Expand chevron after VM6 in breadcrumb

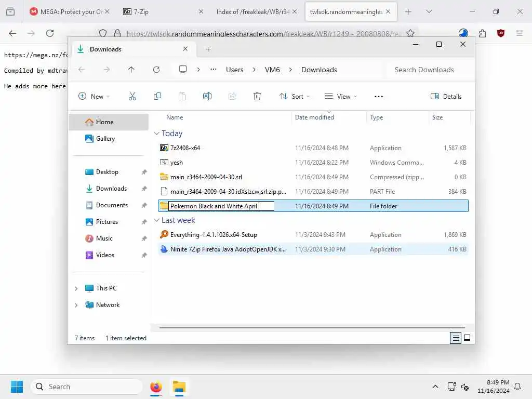point(290,70)
